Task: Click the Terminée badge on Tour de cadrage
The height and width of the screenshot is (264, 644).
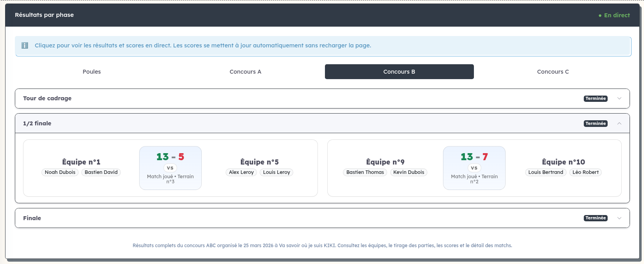Action: pos(596,99)
